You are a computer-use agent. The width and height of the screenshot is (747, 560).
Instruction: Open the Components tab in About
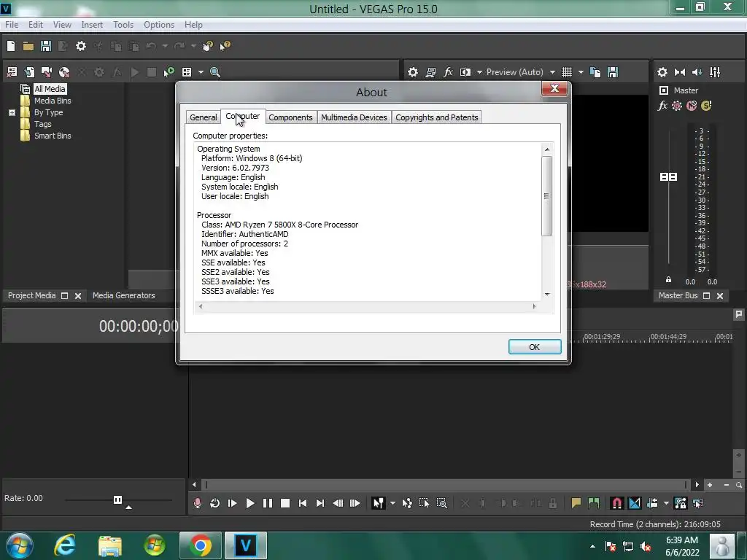[290, 117]
